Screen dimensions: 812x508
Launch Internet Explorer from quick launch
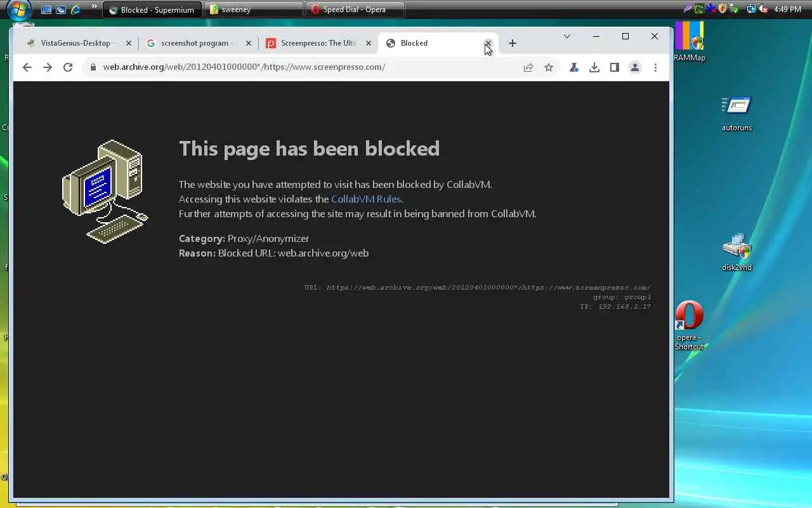click(75, 10)
